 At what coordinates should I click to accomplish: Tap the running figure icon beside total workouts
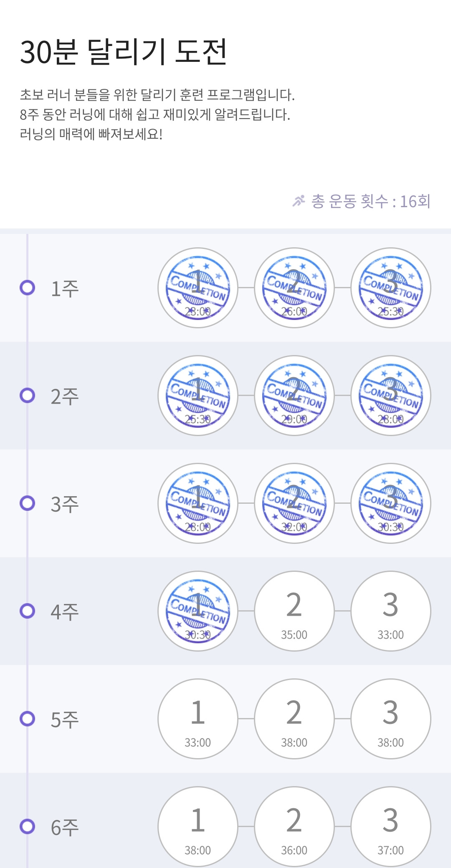click(x=299, y=201)
